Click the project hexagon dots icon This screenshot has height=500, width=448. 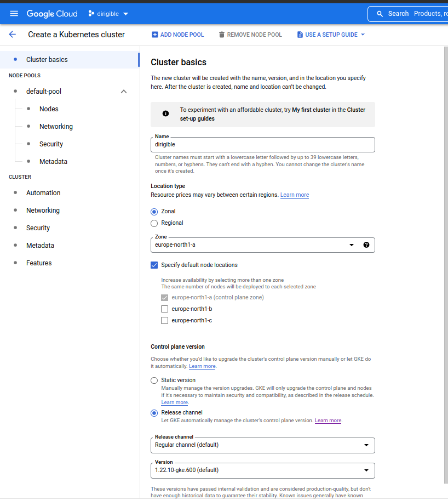tap(91, 13)
